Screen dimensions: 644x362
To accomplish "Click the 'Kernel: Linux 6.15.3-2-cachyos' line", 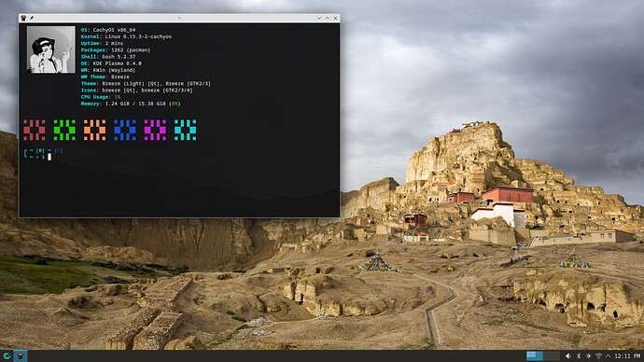I will pos(126,36).
